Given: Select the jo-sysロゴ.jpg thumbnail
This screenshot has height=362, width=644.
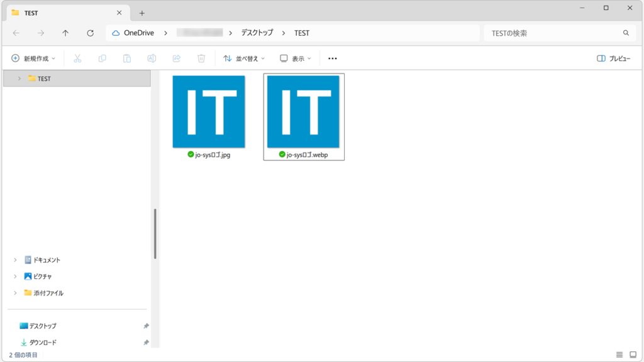Looking at the screenshot, I should (x=209, y=112).
